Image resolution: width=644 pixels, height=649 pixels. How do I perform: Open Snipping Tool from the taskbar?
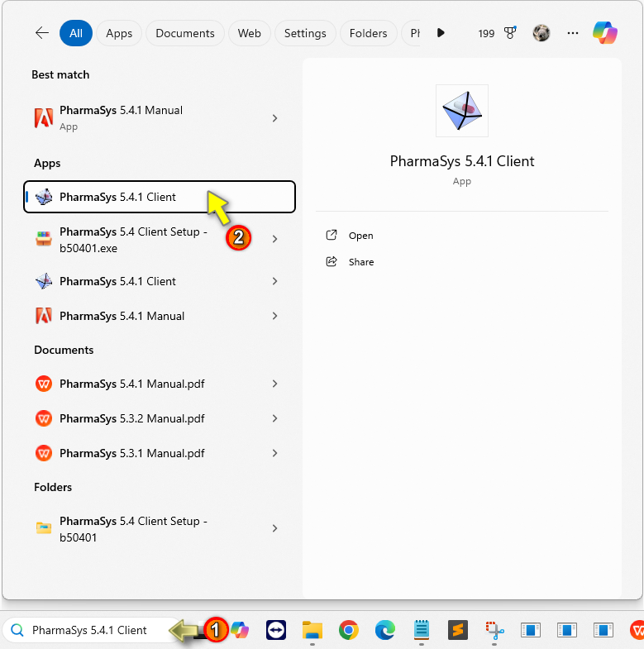[494, 631]
